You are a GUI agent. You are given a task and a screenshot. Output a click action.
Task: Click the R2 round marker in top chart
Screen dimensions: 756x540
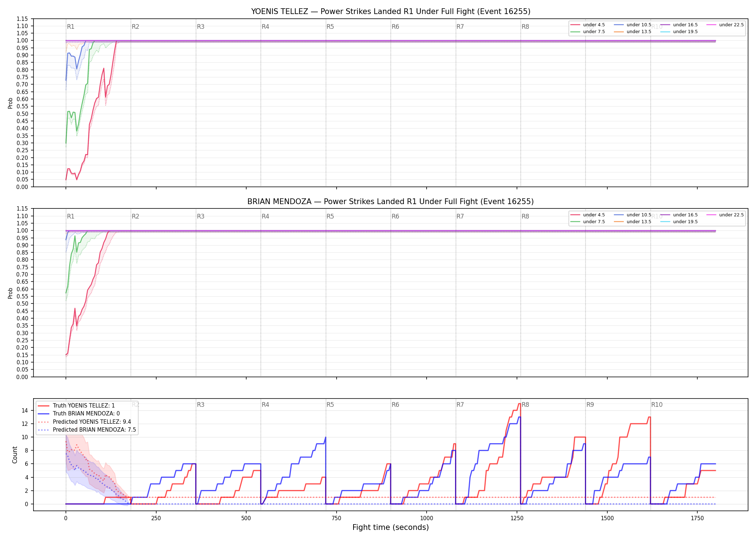135,27
